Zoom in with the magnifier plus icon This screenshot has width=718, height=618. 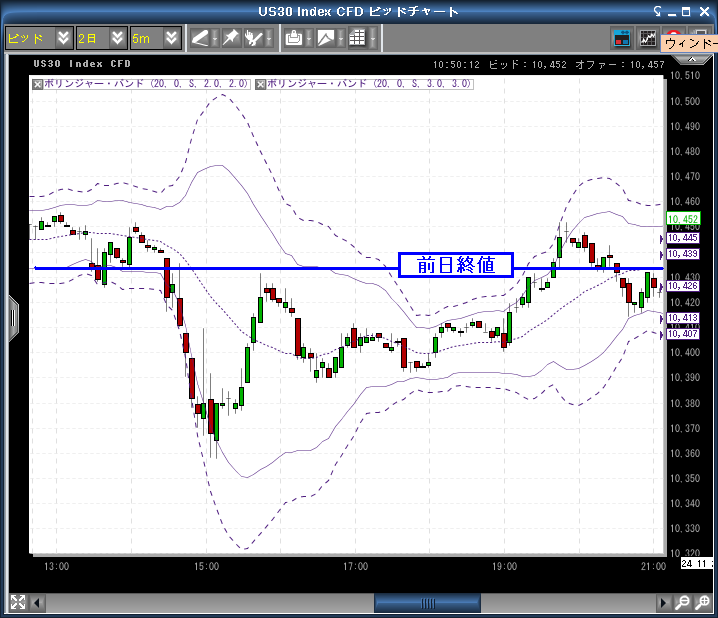(x=703, y=603)
